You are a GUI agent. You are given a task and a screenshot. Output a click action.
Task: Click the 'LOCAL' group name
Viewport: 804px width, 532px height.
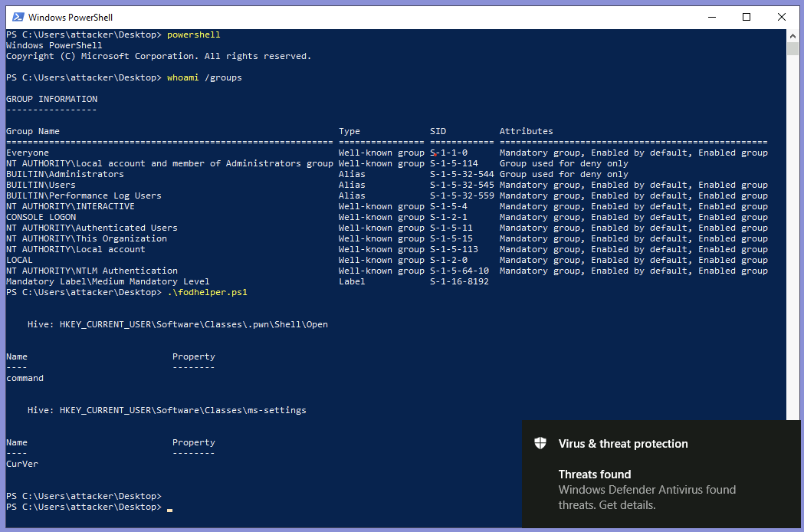point(19,260)
